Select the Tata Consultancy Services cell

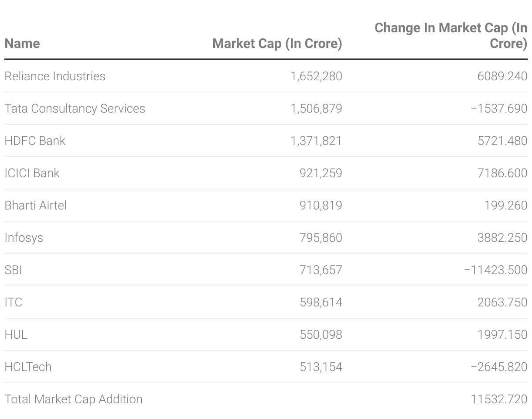(75, 109)
